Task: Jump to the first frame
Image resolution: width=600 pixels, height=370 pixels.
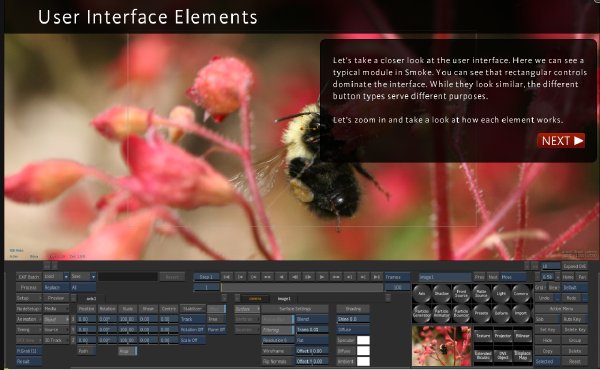Action: (226, 277)
